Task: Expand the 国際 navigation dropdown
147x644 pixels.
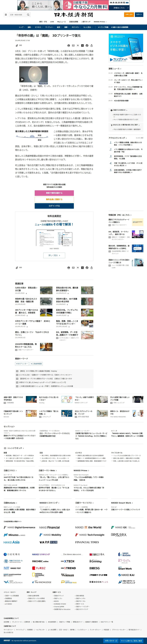Action: [66, 27]
